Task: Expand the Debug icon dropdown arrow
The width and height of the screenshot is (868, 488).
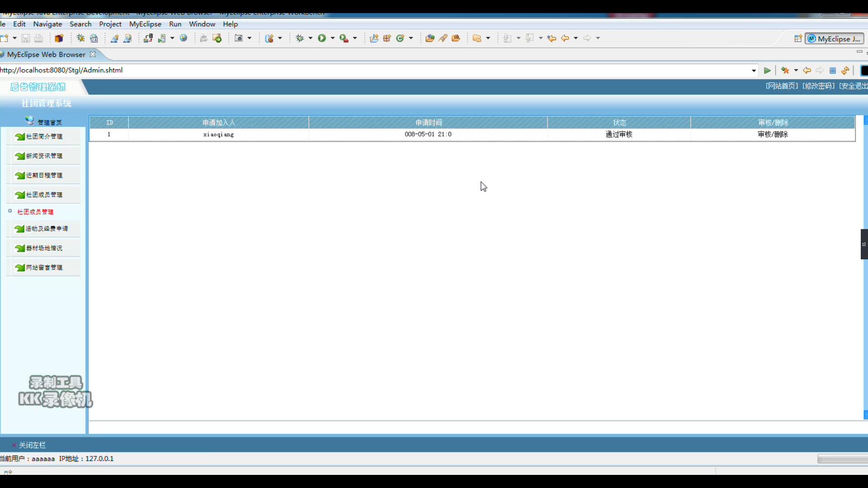Action: pos(311,38)
